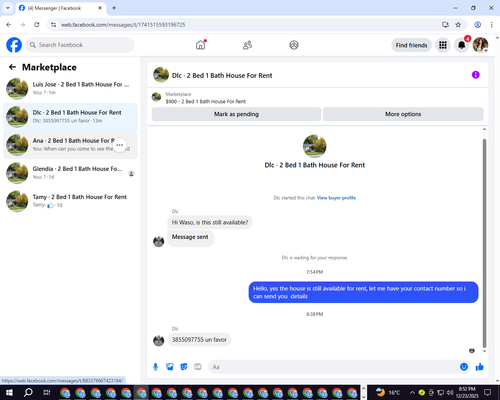500x400 pixels.
Task: Click the Mark as pending button
Action: tap(236, 114)
